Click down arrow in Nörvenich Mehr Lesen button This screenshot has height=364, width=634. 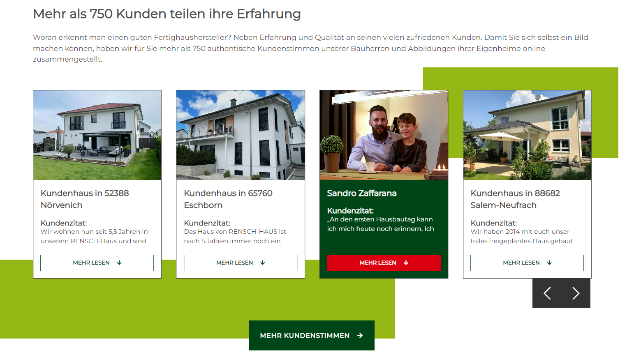pyautogui.click(x=119, y=263)
